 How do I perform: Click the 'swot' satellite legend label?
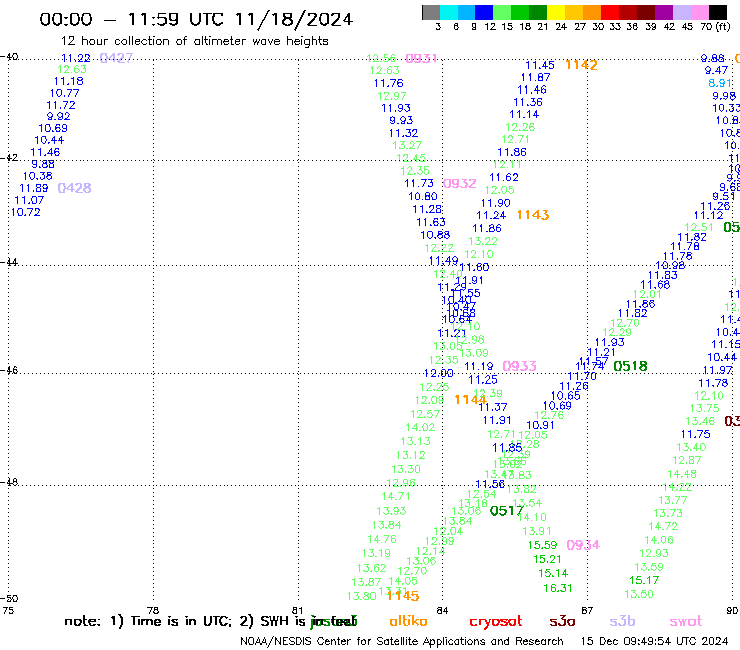(686, 621)
